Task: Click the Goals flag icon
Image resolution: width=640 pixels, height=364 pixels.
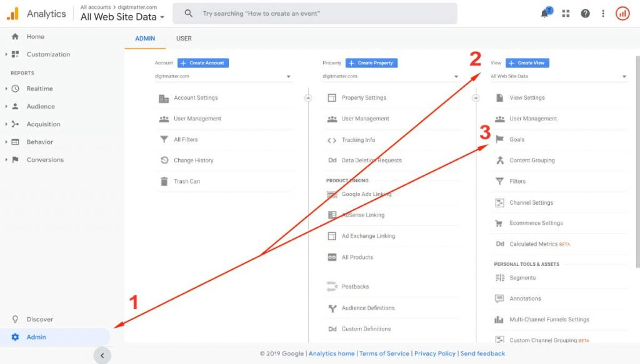Action: 499,140
